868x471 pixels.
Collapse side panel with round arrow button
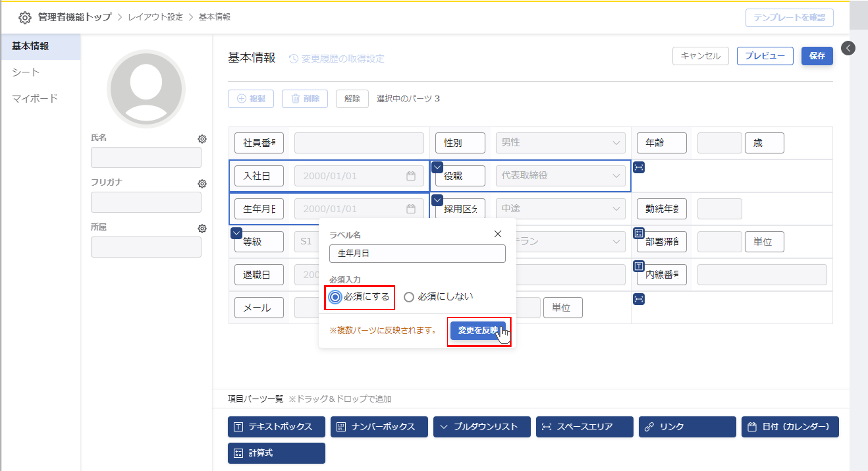pos(848,48)
